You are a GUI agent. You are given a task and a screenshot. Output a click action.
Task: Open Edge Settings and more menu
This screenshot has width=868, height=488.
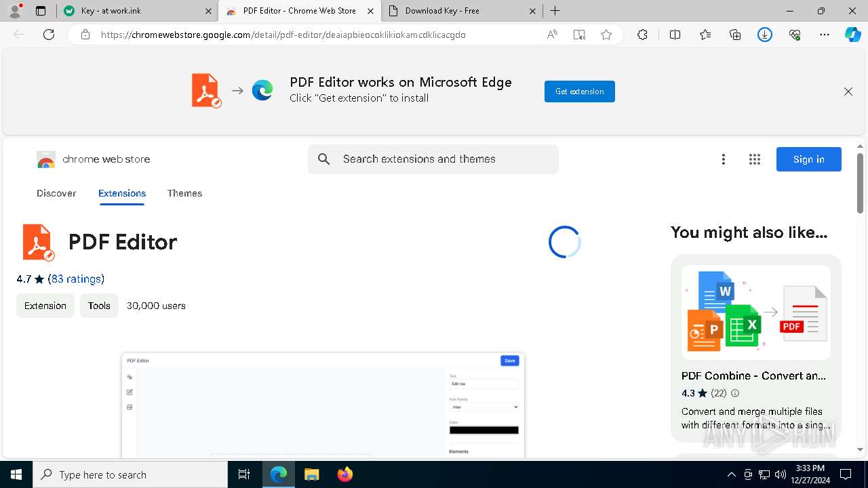tap(825, 35)
